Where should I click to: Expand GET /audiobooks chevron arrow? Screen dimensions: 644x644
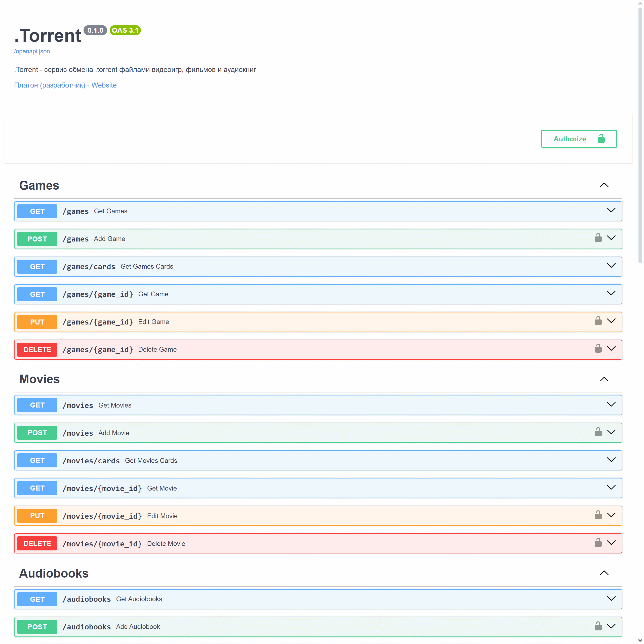coord(611,598)
